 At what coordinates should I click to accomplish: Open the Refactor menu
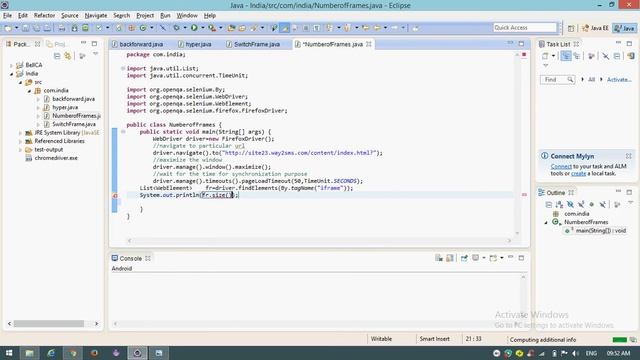(44, 16)
